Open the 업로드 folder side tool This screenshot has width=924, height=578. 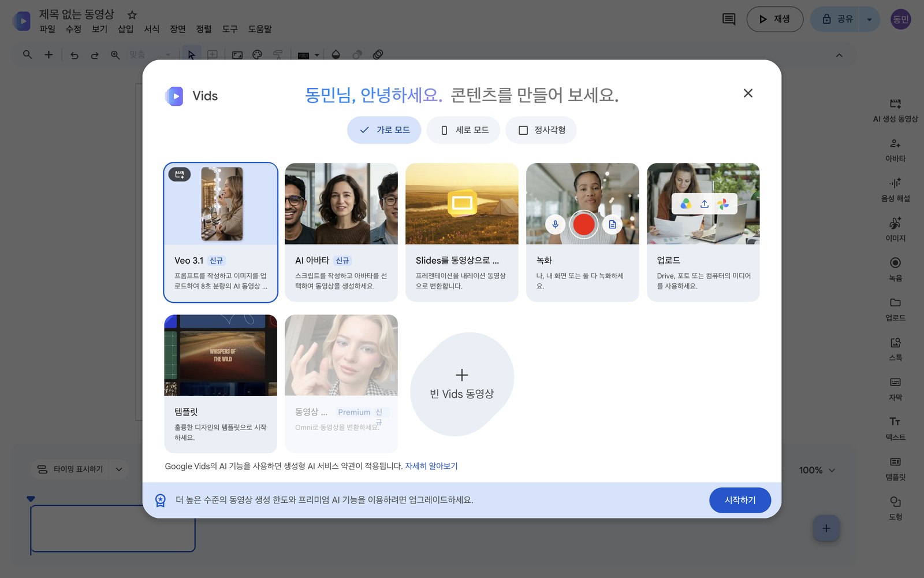[x=895, y=309]
